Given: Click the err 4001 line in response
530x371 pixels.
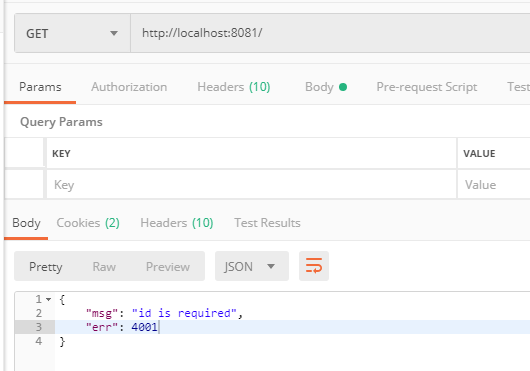Looking at the screenshot, I should [x=292, y=327].
